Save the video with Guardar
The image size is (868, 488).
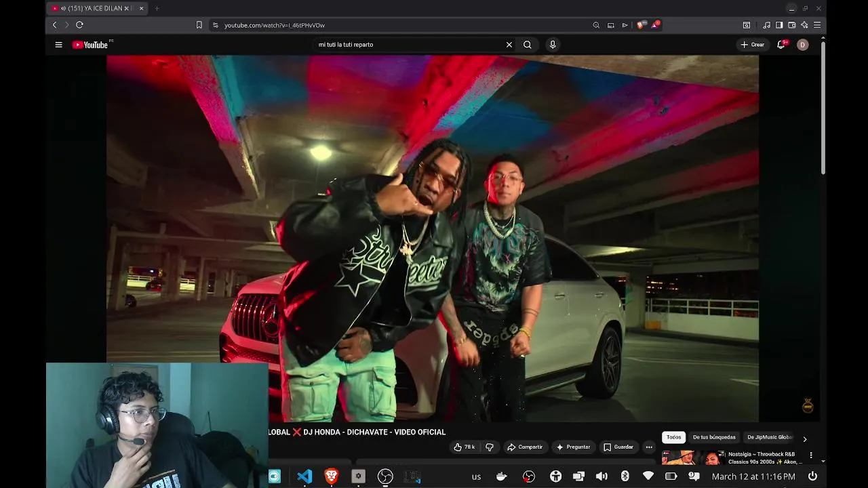(x=618, y=447)
